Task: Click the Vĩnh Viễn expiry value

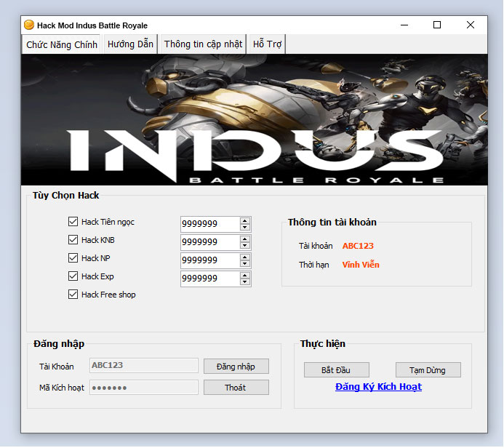Action: 361,265
